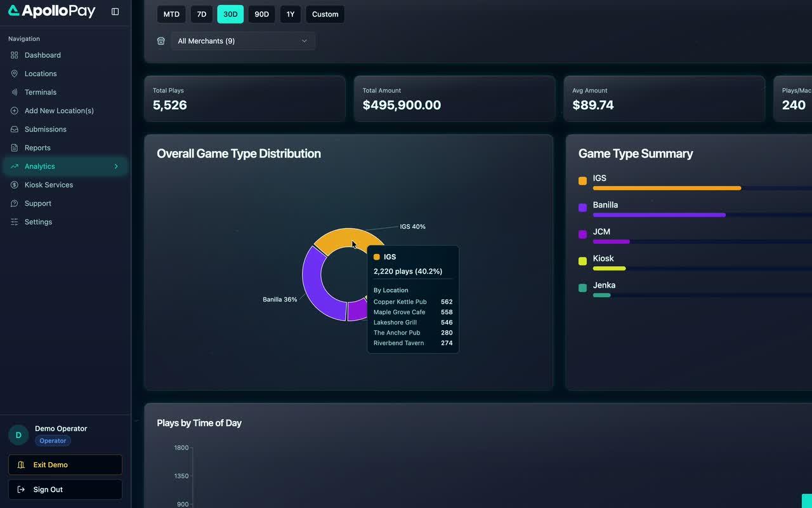Click the Demo Operator avatar
Image resolution: width=812 pixels, height=508 pixels.
point(18,435)
